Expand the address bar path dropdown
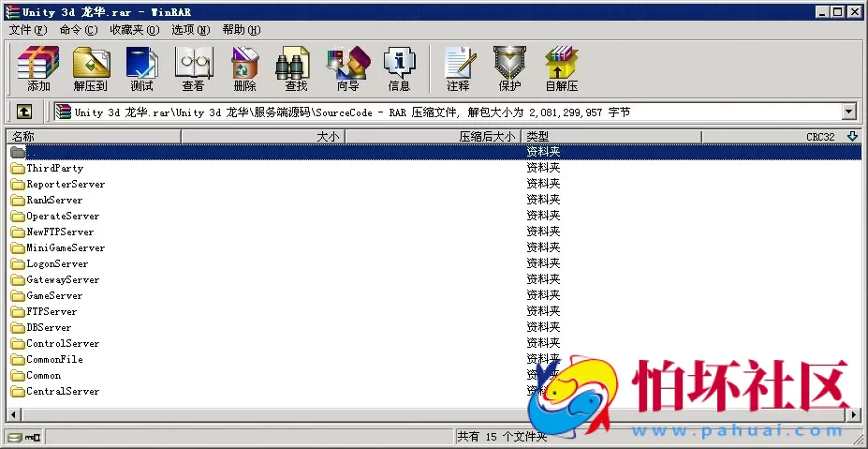The height and width of the screenshot is (449, 868). [848, 112]
